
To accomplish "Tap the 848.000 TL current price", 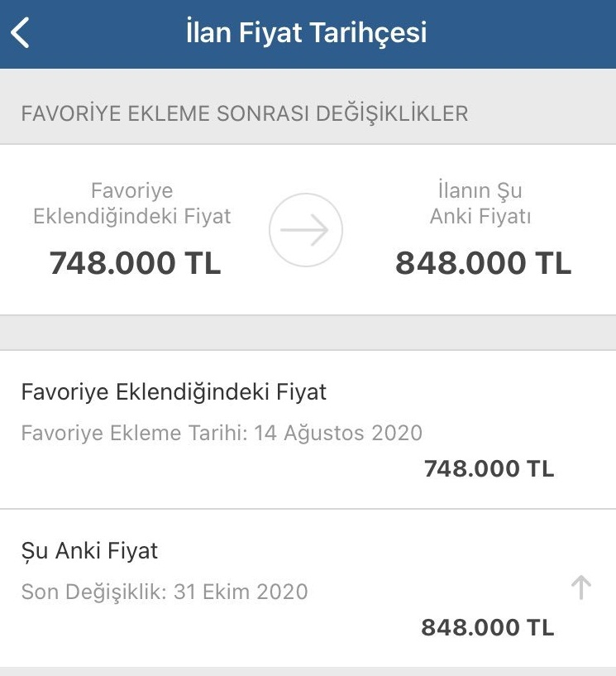I will click(484, 263).
